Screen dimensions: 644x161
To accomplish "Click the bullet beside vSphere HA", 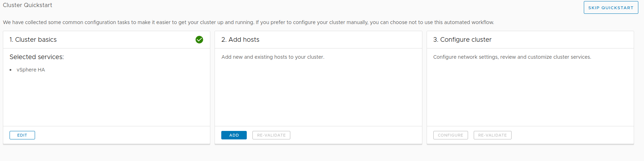I will tap(11, 70).
